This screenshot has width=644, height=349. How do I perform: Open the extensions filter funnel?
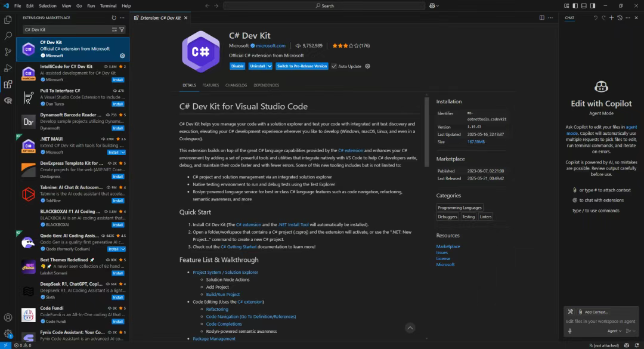tap(122, 29)
